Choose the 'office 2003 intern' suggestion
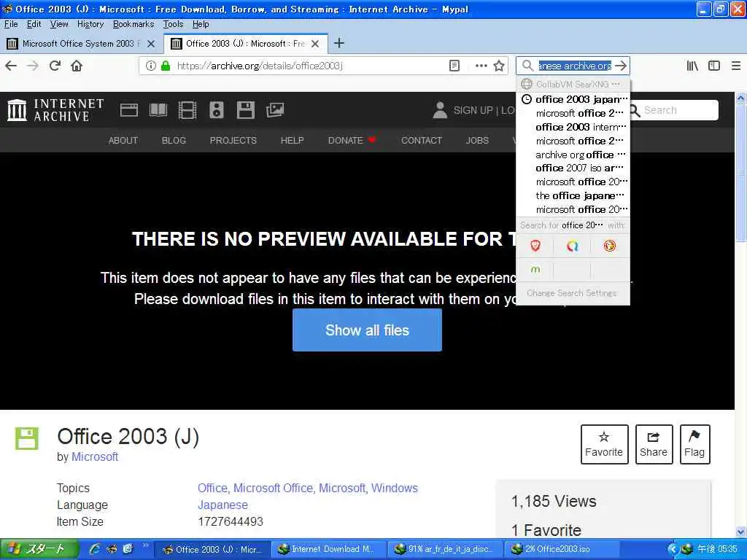The image size is (747, 560). (x=573, y=127)
